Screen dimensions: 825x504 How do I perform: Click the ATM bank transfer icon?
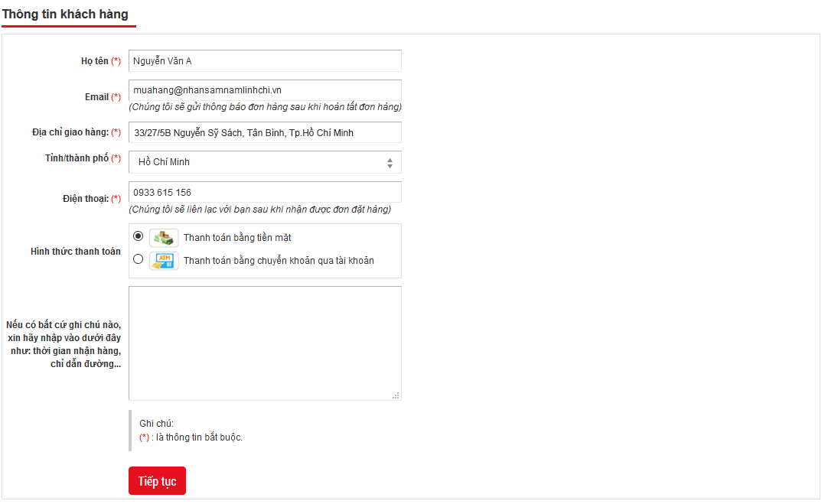(163, 260)
